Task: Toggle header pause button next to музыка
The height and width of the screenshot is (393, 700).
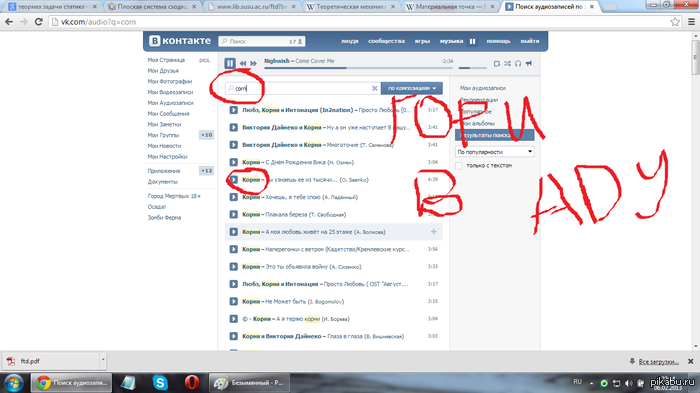Action: pyautogui.click(x=472, y=41)
